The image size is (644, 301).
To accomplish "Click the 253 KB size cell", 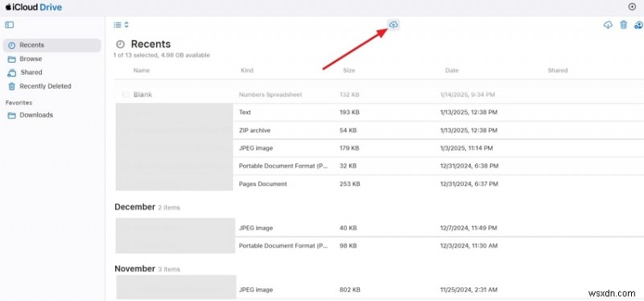I will (x=350, y=184).
